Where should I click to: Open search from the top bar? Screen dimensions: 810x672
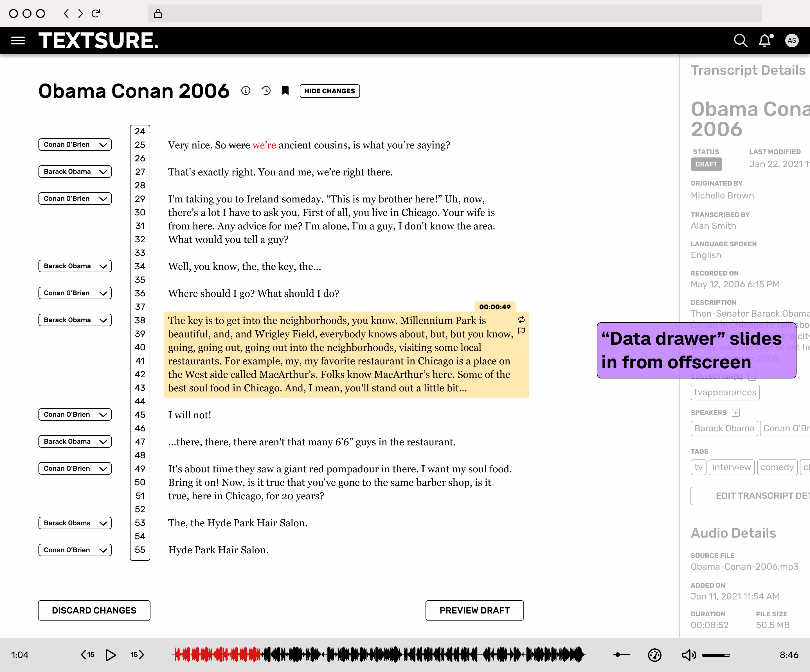coord(741,40)
